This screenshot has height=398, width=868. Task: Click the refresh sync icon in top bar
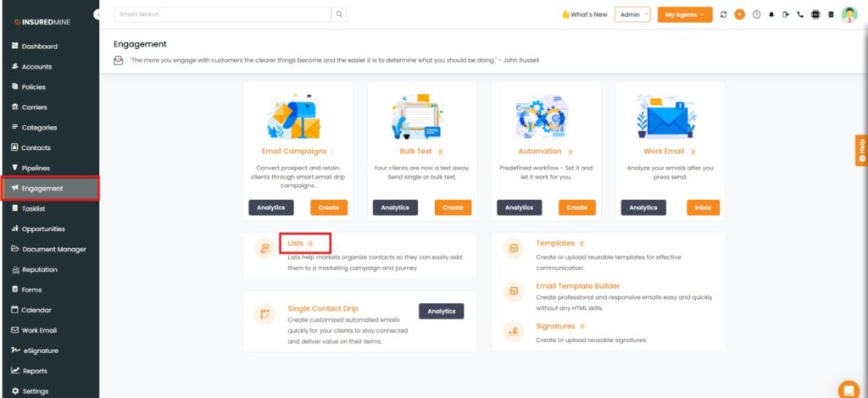tap(724, 14)
